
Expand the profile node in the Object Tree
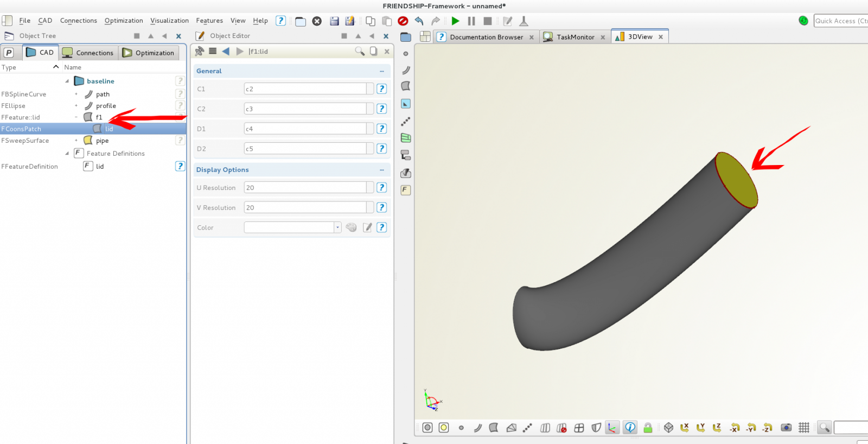point(76,106)
